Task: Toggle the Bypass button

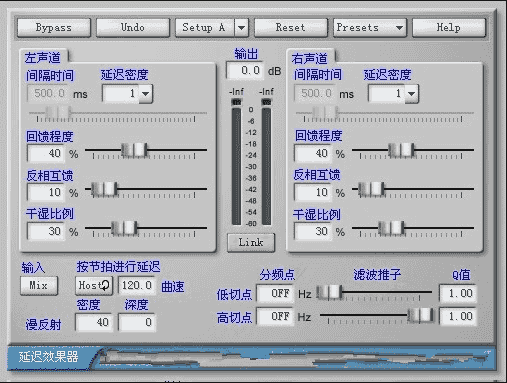Action: click(x=54, y=28)
